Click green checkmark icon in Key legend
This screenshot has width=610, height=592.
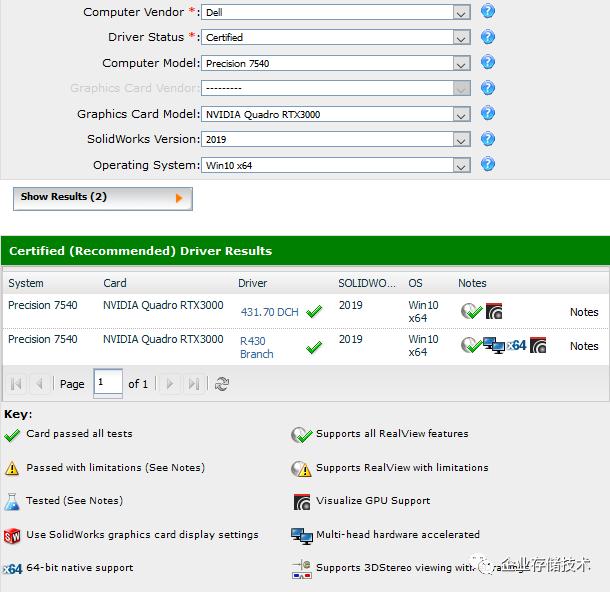click(x=12, y=435)
